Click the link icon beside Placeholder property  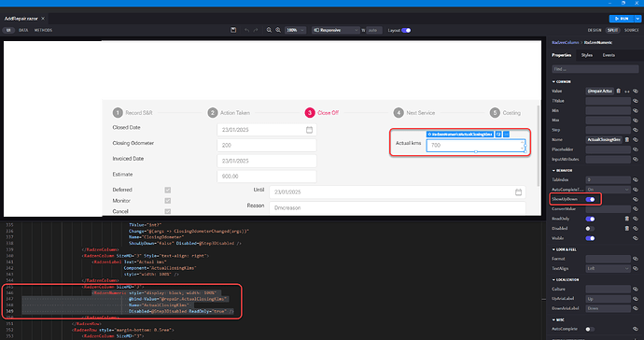[x=636, y=149]
